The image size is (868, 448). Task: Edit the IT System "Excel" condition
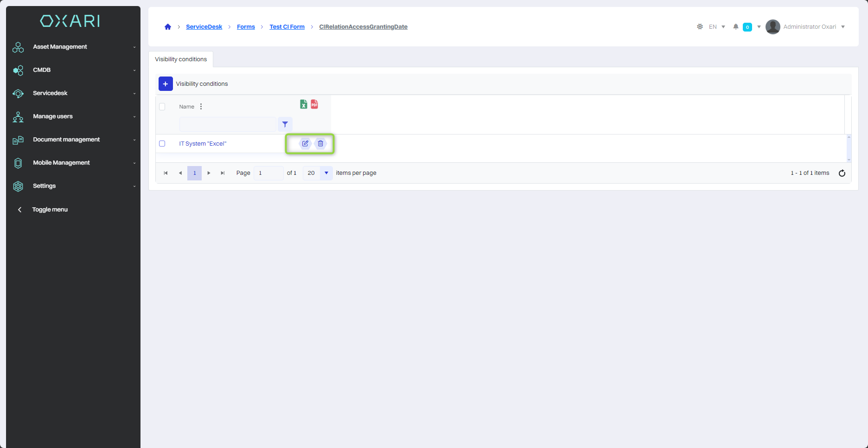(x=305, y=144)
